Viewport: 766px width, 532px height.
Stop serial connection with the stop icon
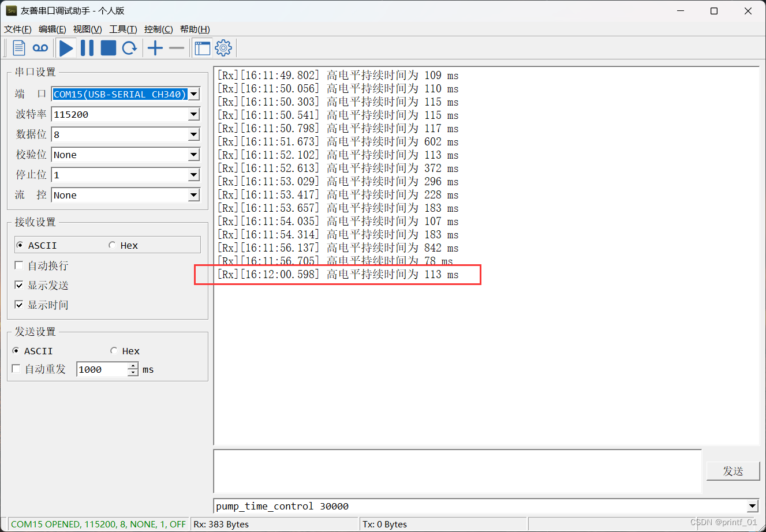pos(109,48)
